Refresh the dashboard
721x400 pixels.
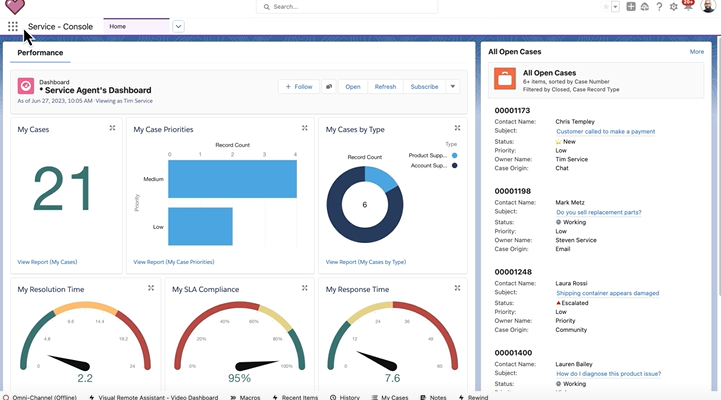385,86
